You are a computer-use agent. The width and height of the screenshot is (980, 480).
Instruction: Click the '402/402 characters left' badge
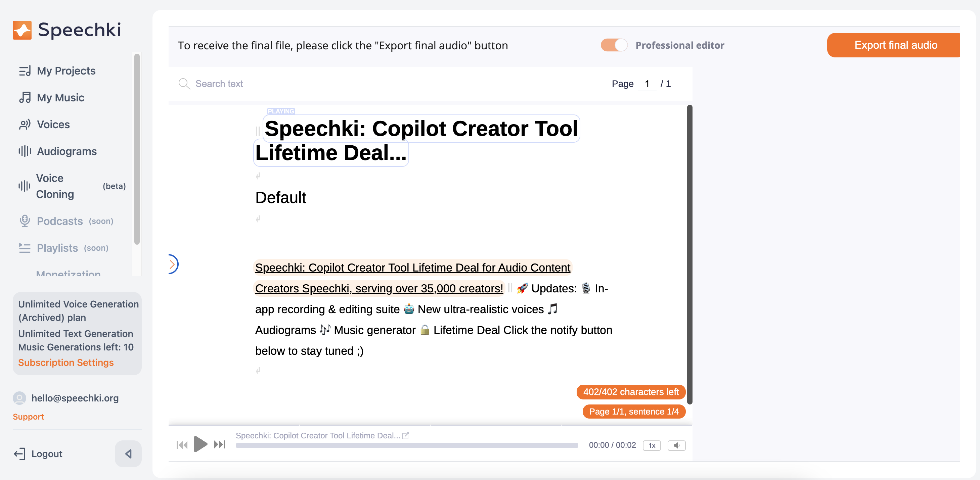coord(631,392)
